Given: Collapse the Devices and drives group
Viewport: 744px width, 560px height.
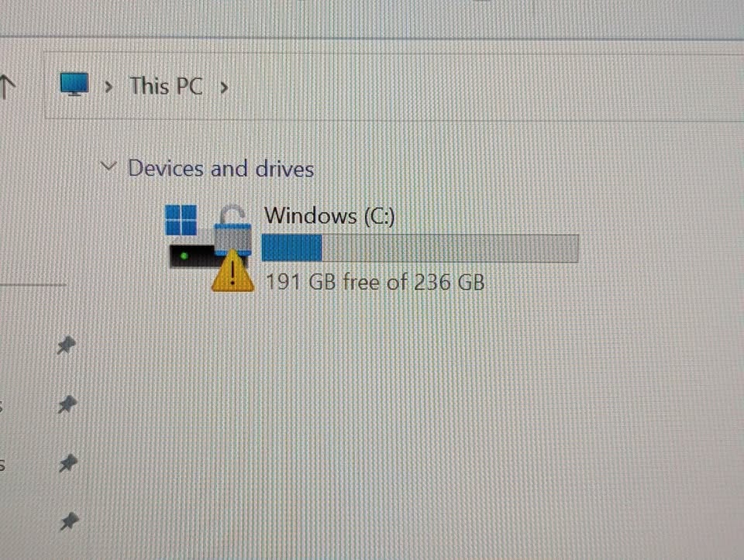Looking at the screenshot, I should tap(108, 167).
